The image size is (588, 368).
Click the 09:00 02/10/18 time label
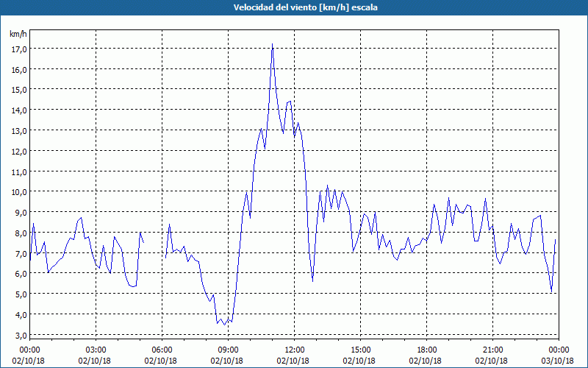(x=227, y=355)
